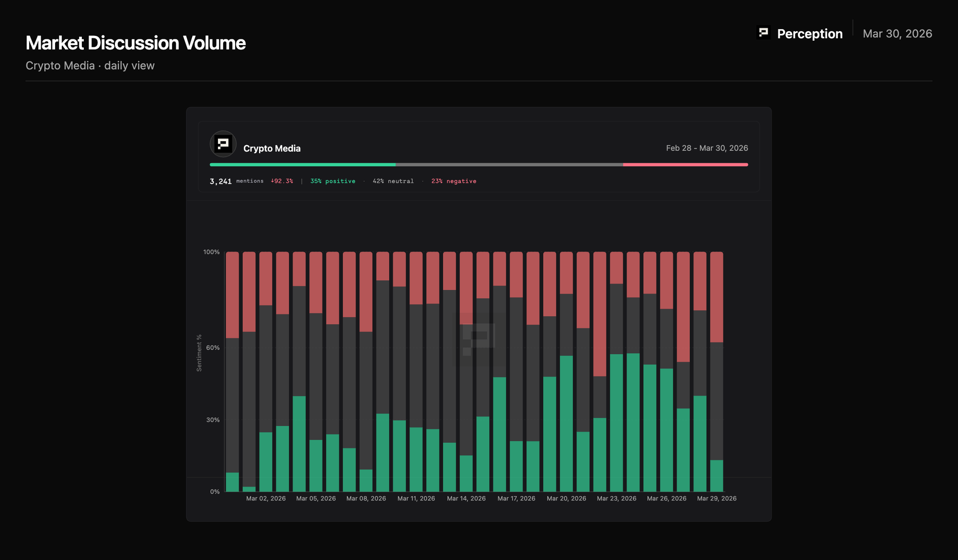Viewport: 958px width, 560px height.
Task: Click the Feb 28 - Mar 30, 2026 date range
Action: coord(707,148)
